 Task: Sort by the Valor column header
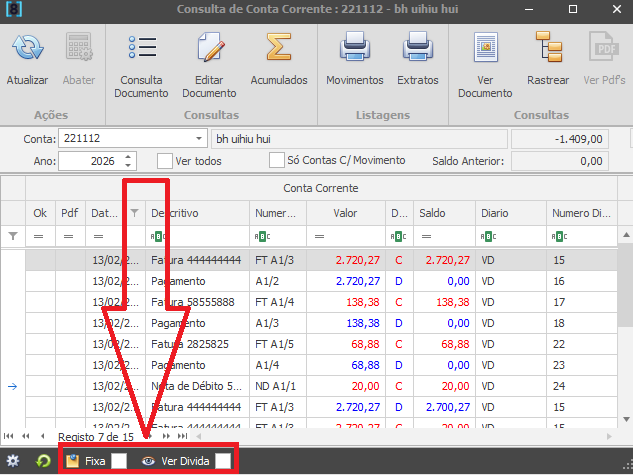coord(344,213)
